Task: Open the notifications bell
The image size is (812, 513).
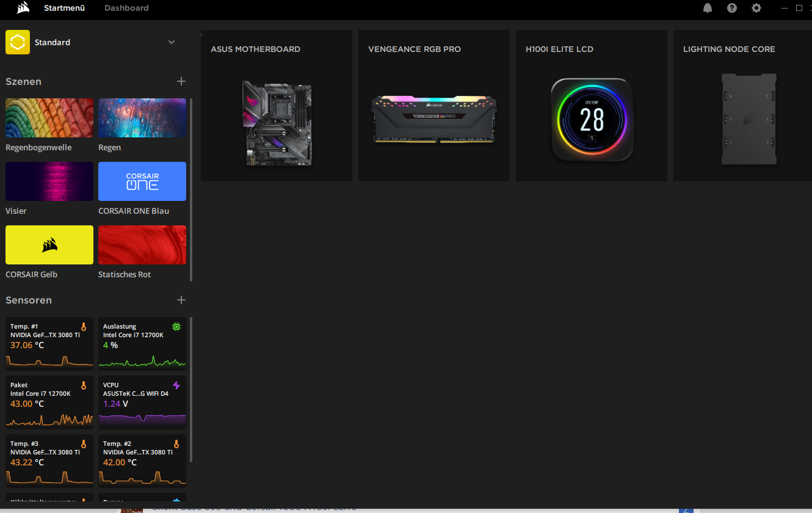Action: point(708,8)
